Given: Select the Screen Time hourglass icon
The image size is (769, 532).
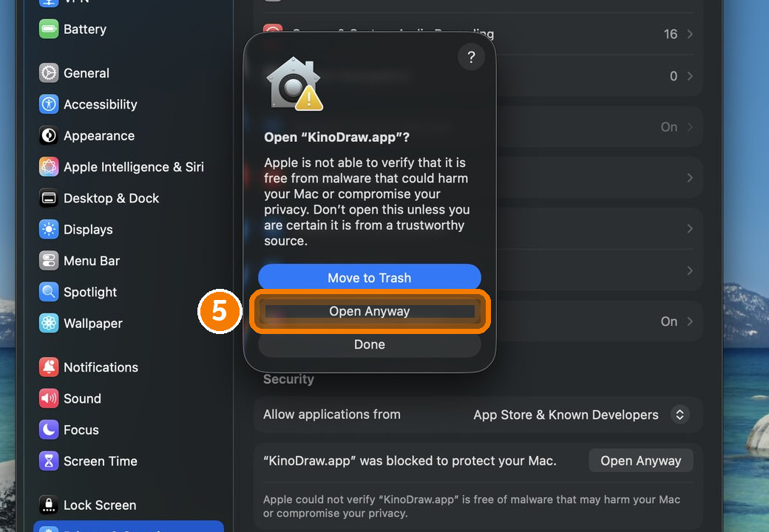Looking at the screenshot, I should (49, 461).
